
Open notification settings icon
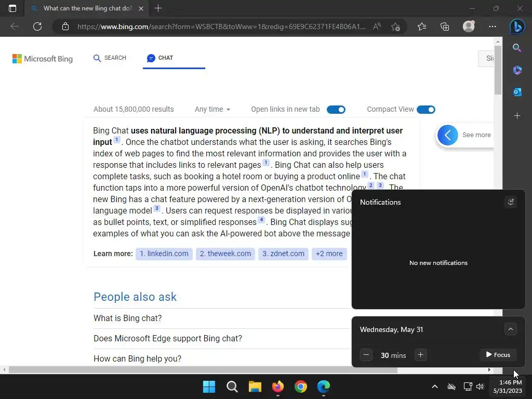click(x=511, y=202)
